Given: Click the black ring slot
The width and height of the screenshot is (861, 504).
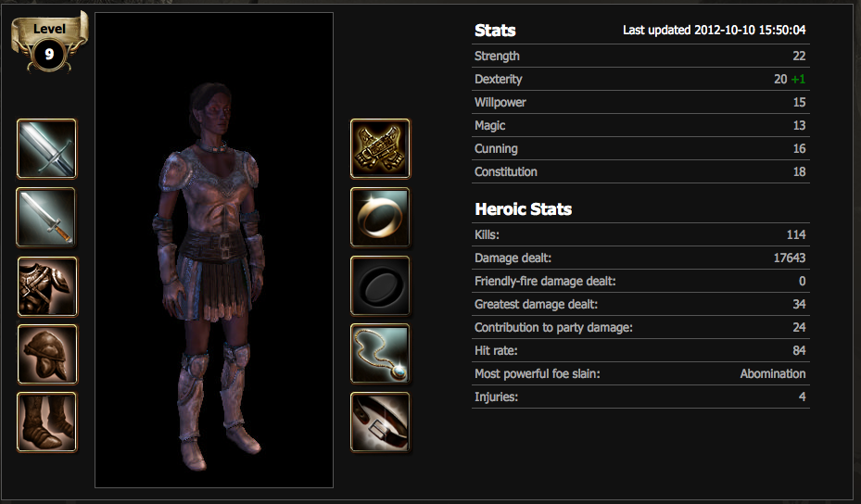Looking at the screenshot, I should (x=380, y=286).
